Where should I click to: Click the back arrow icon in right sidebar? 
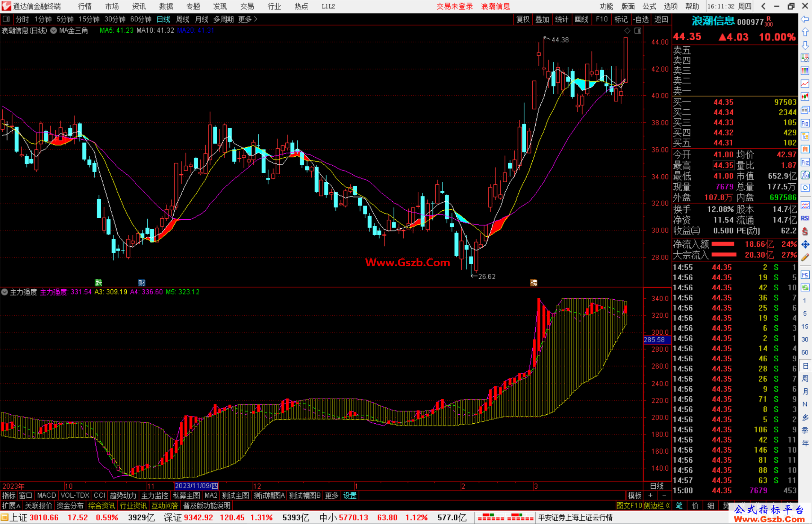[805, 19]
